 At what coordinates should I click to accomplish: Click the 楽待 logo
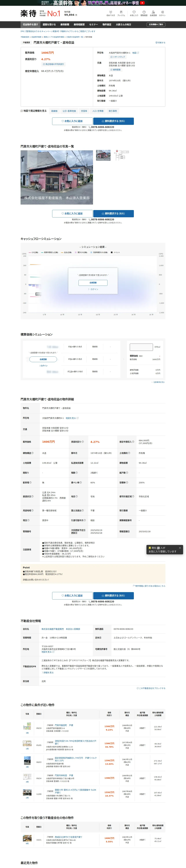[28, 13]
